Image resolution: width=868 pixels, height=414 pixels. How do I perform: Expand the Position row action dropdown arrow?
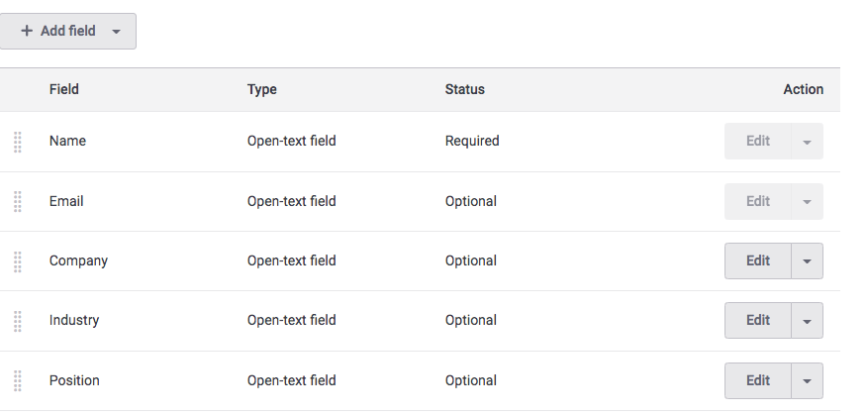click(x=807, y=381)
